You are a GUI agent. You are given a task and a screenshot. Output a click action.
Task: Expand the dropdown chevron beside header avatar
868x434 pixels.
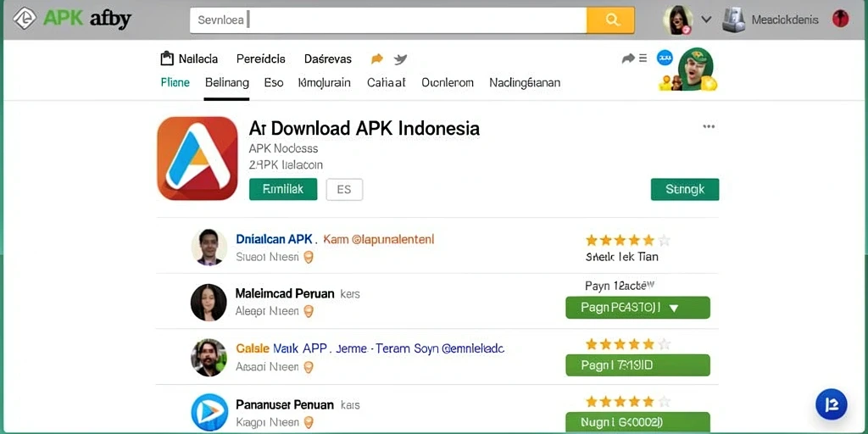click(x=706, y=20)
